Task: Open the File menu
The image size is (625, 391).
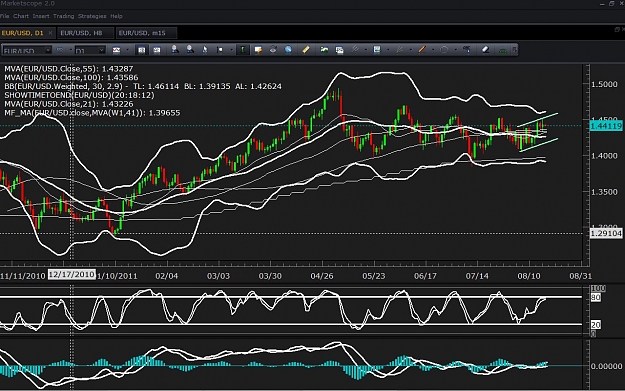Action: [4, 16]
